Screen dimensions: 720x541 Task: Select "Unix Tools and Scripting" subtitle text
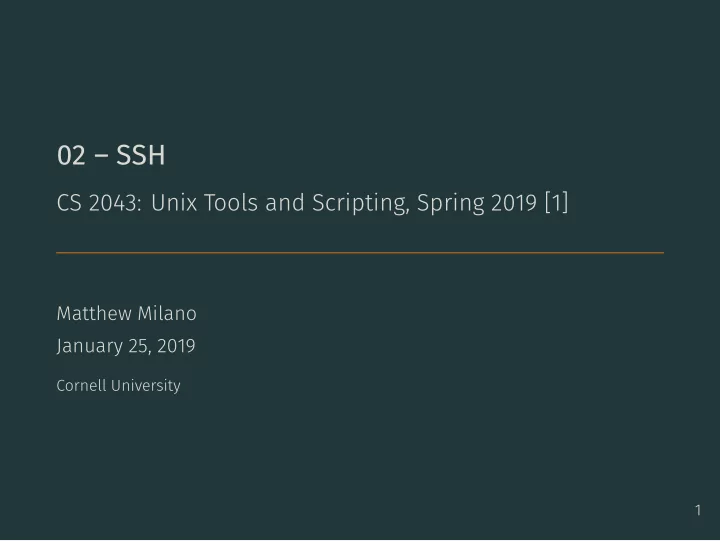(278, 203)
